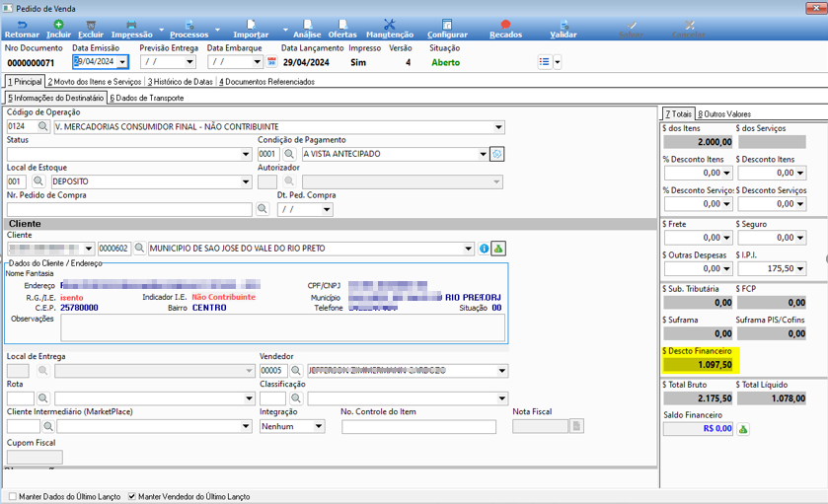Screen dimensions: 828x504
Task: Click the C.E.P. value 25780000
Action: pyautogui.click(x=79, y=308)
